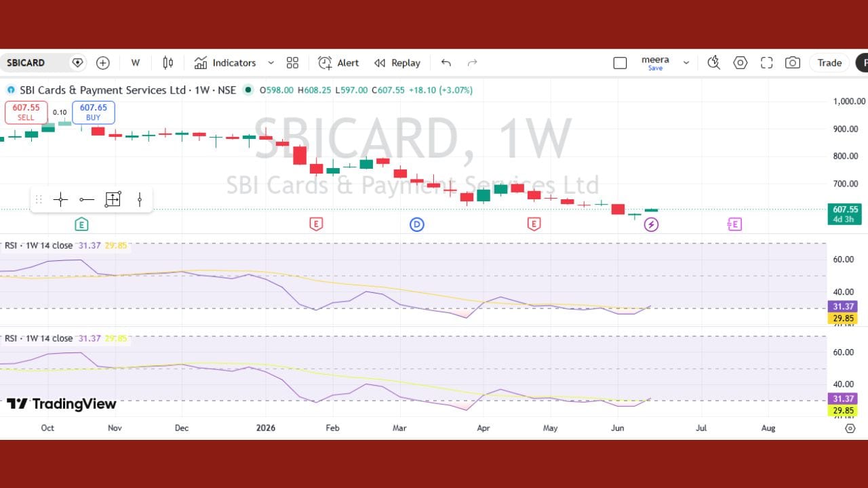This screenshot has width=868, height=488.
Task: Grab the floating drawing toolbar handle
Action: [39, 199]
